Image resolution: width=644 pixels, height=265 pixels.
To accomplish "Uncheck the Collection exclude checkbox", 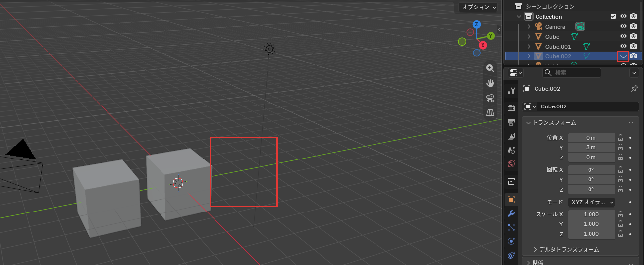I will (613, 16).
